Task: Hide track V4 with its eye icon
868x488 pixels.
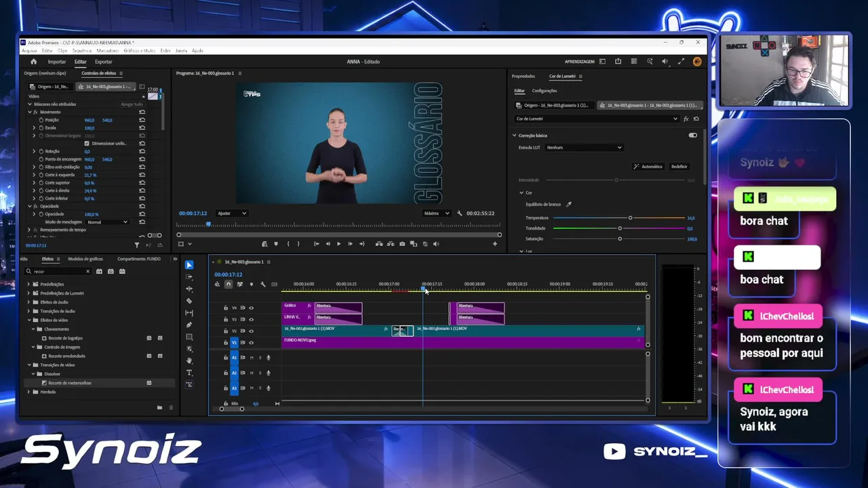Action: click(251, 308)
